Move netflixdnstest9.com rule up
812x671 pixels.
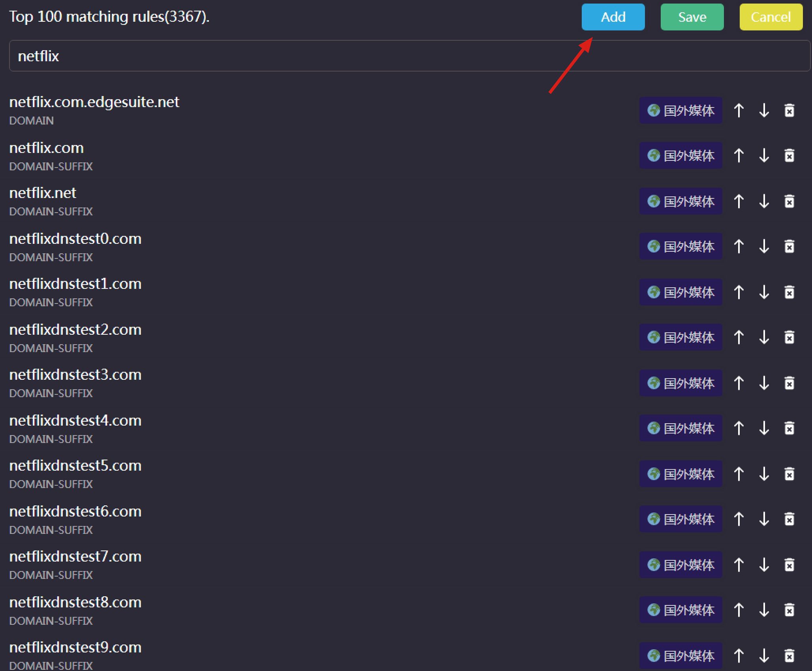point(739,656)
